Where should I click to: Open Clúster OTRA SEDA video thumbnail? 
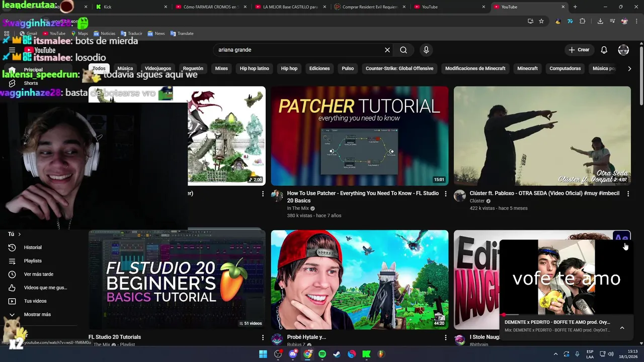[x=542, y=136]
